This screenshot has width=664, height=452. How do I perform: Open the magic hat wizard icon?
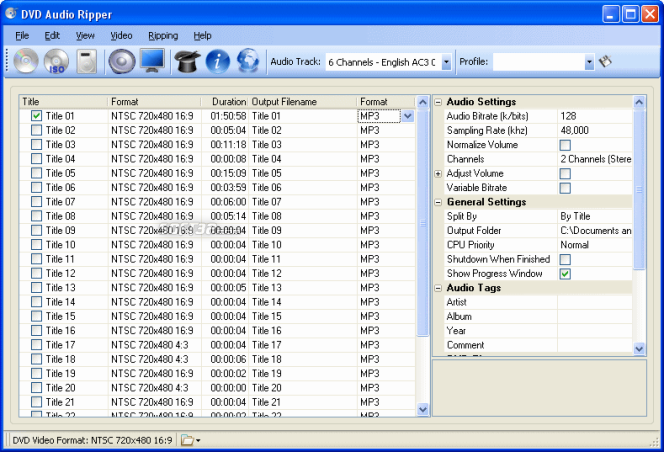coord(187,61)
